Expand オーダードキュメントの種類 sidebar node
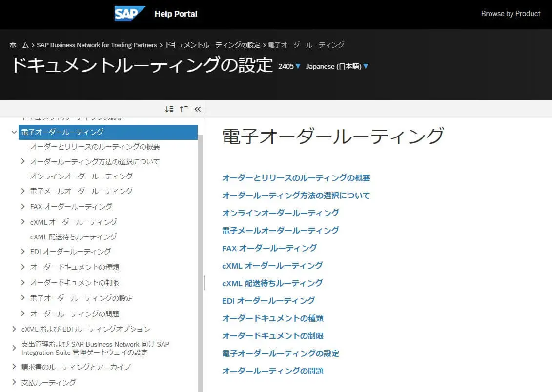The image size is (552, 392). click(x=23, y=267)
